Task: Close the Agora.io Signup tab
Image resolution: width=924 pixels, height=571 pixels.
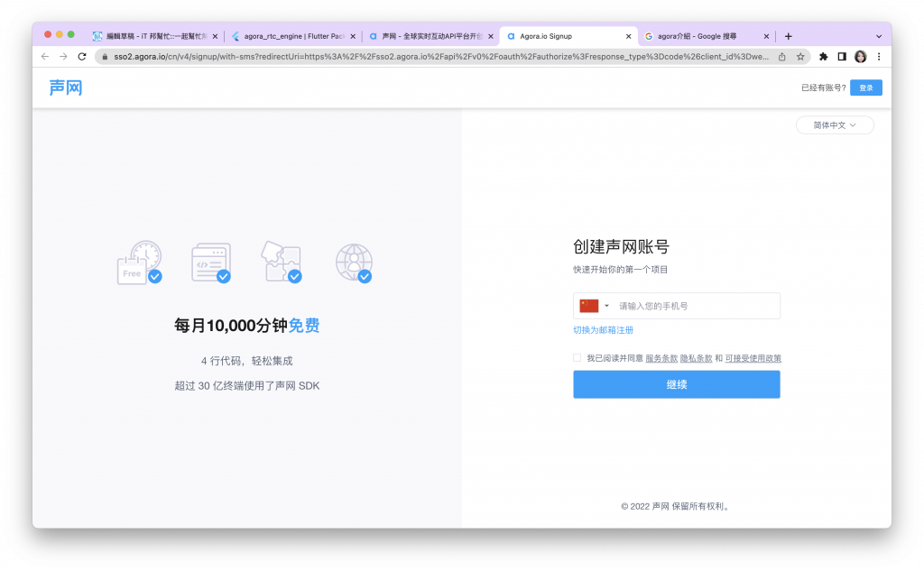Action: coord(628,36)
